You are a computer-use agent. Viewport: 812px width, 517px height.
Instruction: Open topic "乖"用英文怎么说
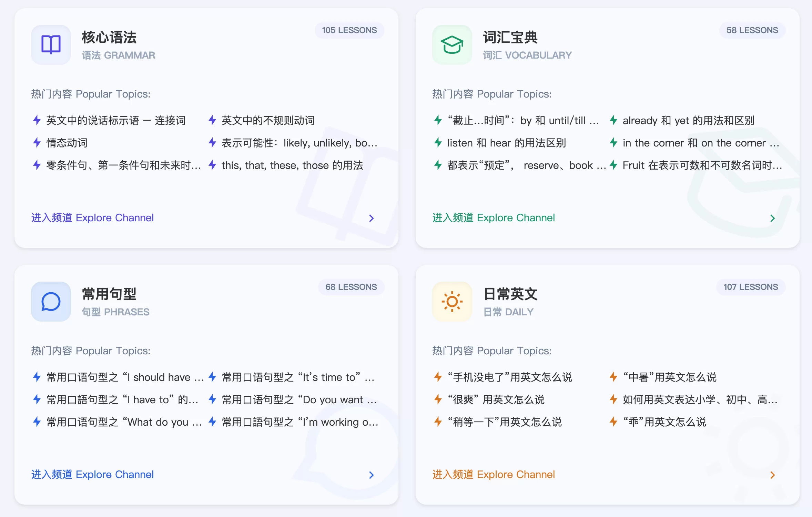(x=664, y=422)
